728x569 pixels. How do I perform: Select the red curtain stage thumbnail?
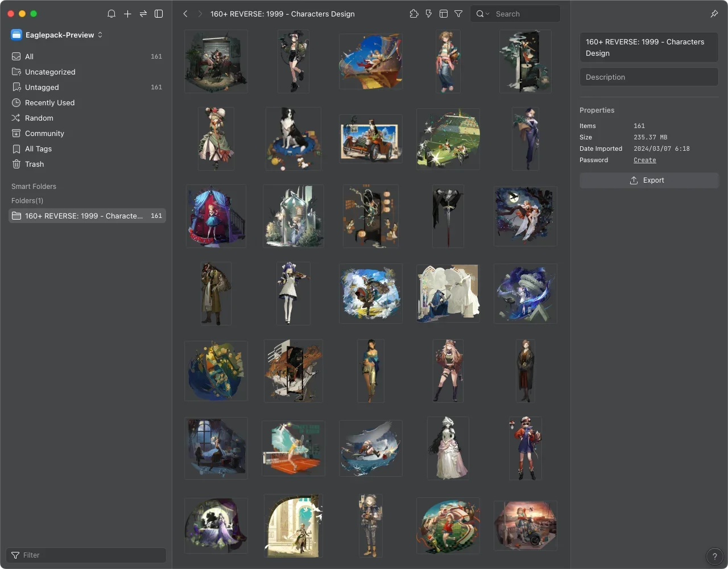tap(216, 216)
